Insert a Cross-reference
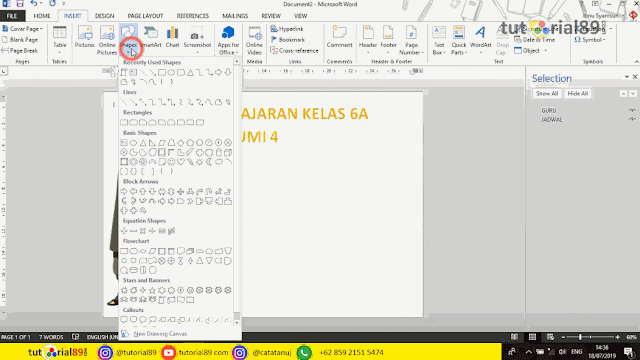 click(294, 51)
